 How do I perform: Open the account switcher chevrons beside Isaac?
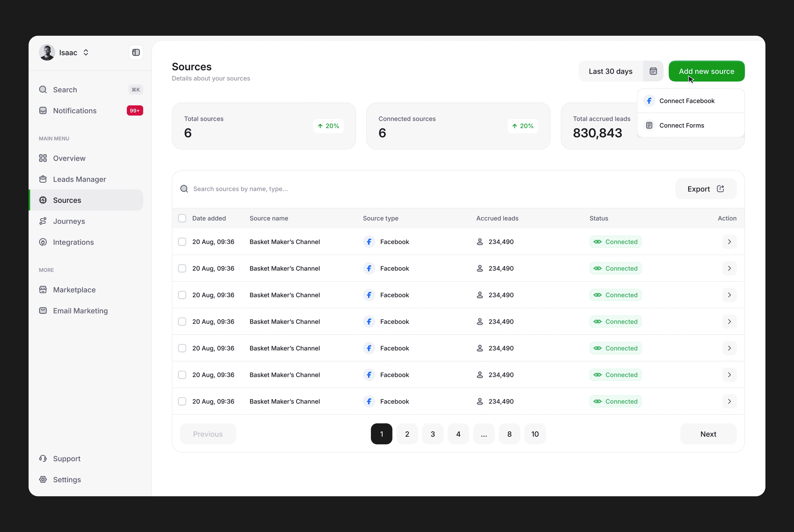click(86, 53)
